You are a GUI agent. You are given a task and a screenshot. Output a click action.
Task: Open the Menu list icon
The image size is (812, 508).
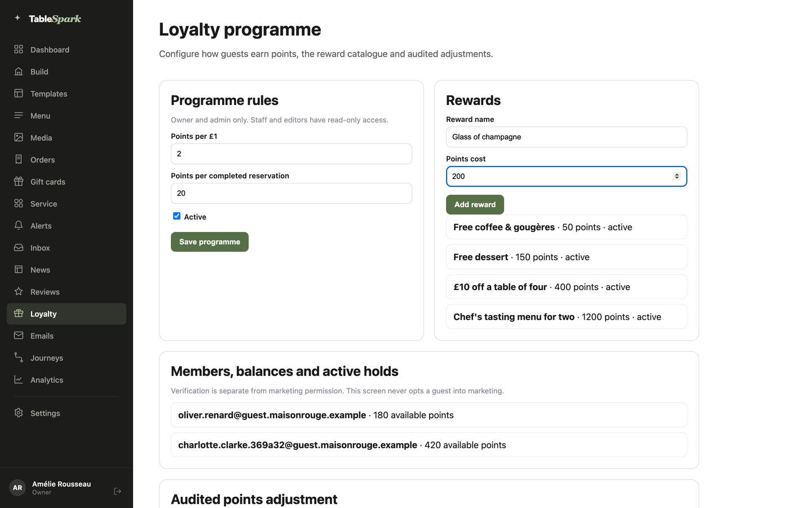(19, 116)
